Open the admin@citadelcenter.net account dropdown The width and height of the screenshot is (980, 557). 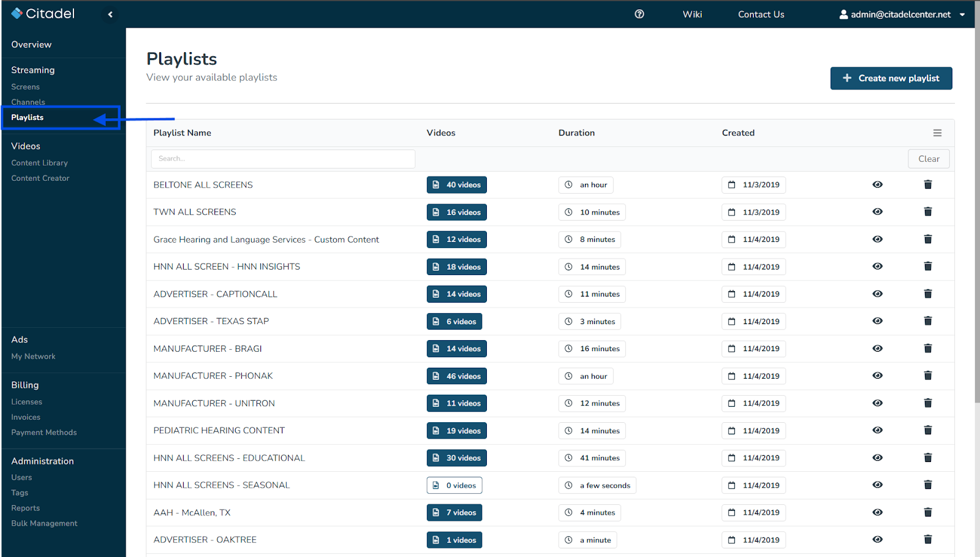(902, 14)
